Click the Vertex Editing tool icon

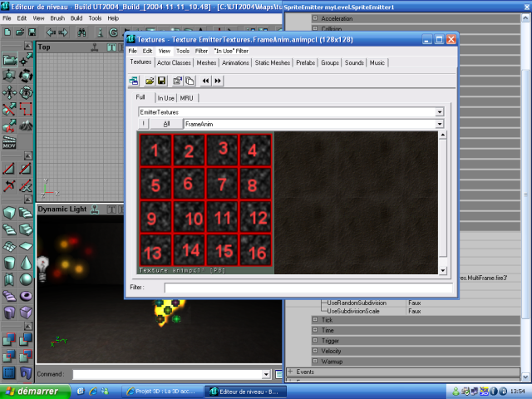(x=27, y=60)
